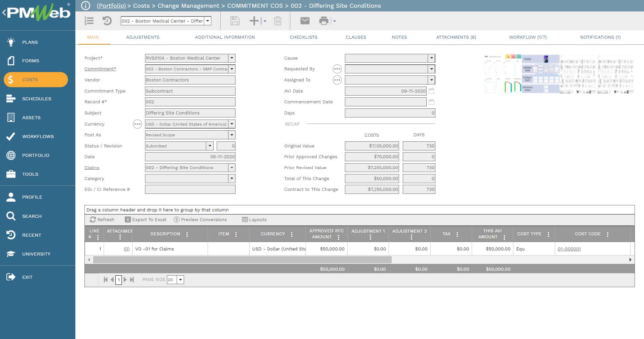
Task: Expand the Currency dropdown
Action: click(231, 124)
